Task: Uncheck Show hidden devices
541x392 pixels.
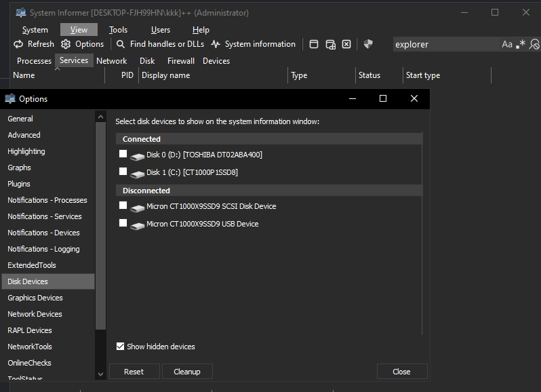Action: [x=120, y=346]
